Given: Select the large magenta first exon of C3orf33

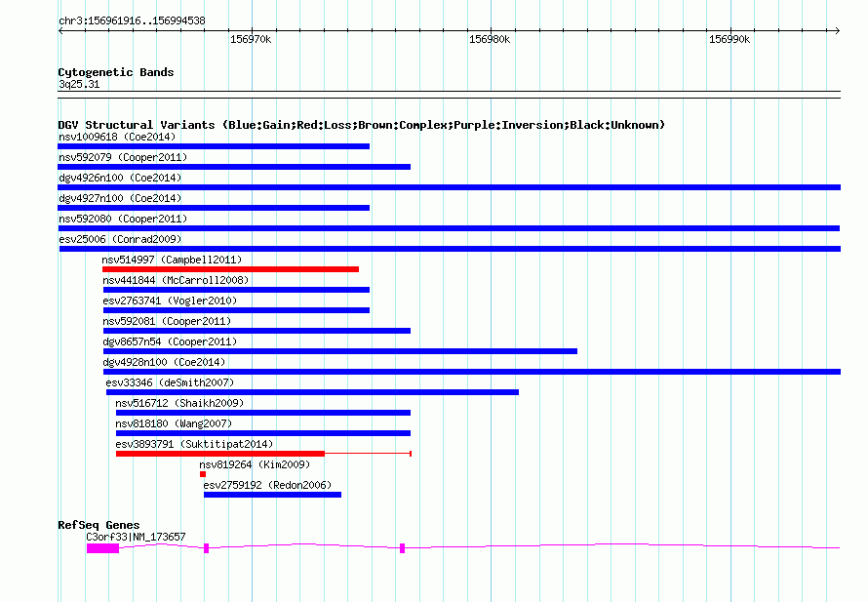Looking at the screenshot, I should tap(103, 548).
